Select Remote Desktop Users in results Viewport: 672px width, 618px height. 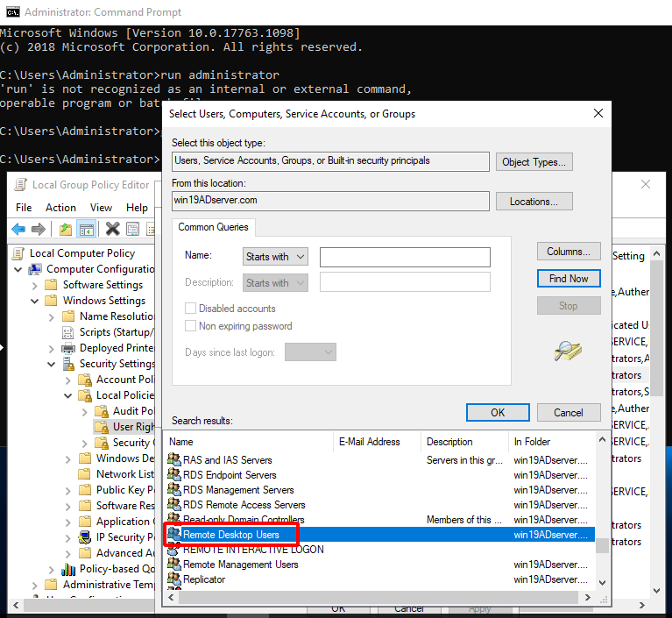(379, 535)
